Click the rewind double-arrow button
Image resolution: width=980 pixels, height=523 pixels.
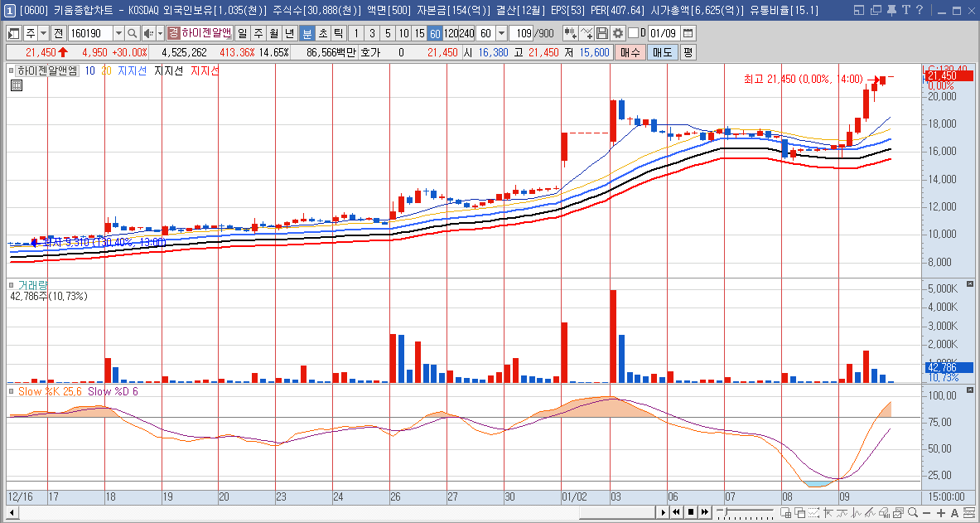coord(677,512)
